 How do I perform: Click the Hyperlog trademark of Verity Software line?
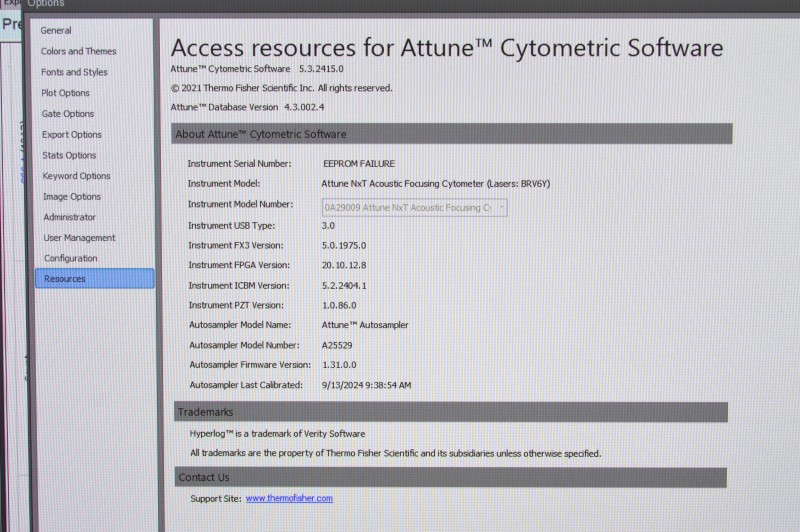pyautogui.click(x=278, y=434)
